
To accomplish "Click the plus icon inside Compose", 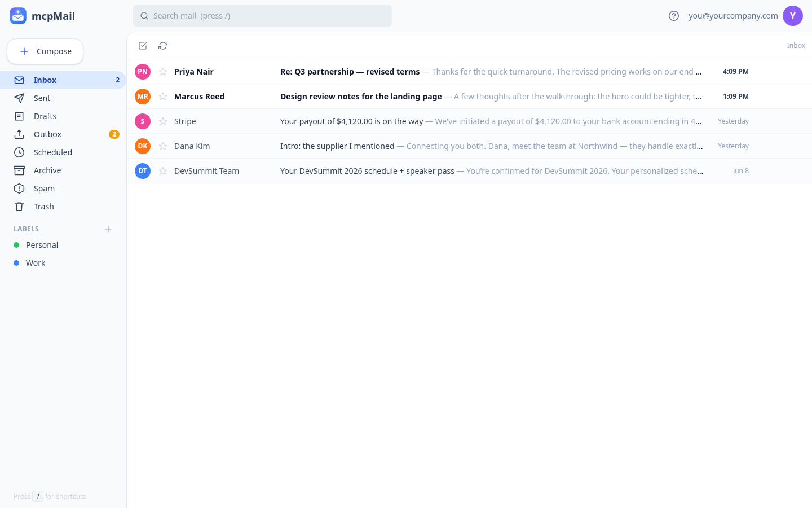I will (x=24, y=51).
